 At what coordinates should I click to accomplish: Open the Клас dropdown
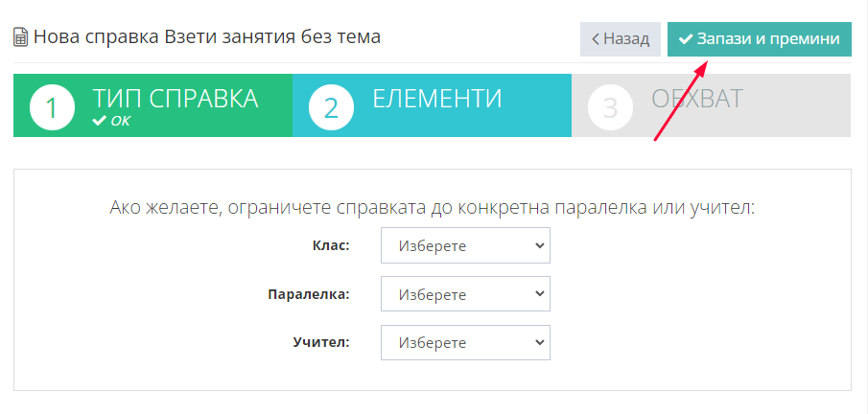pos(465,245)
